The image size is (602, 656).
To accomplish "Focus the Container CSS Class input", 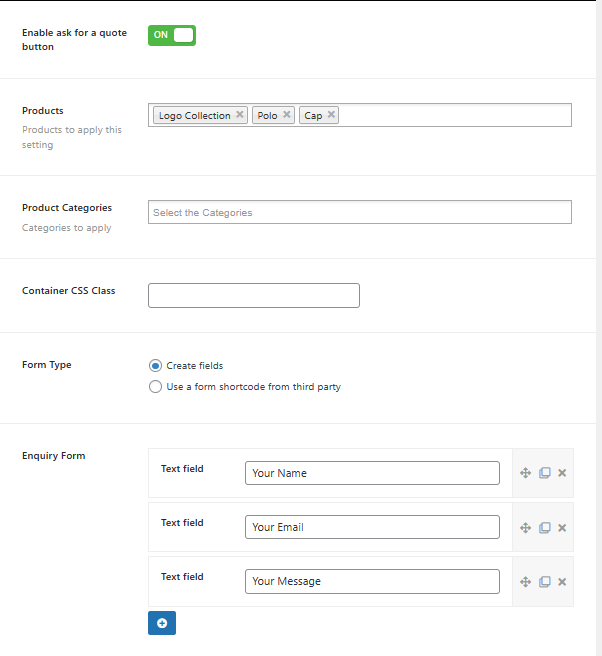I will (x=254, y=295).
